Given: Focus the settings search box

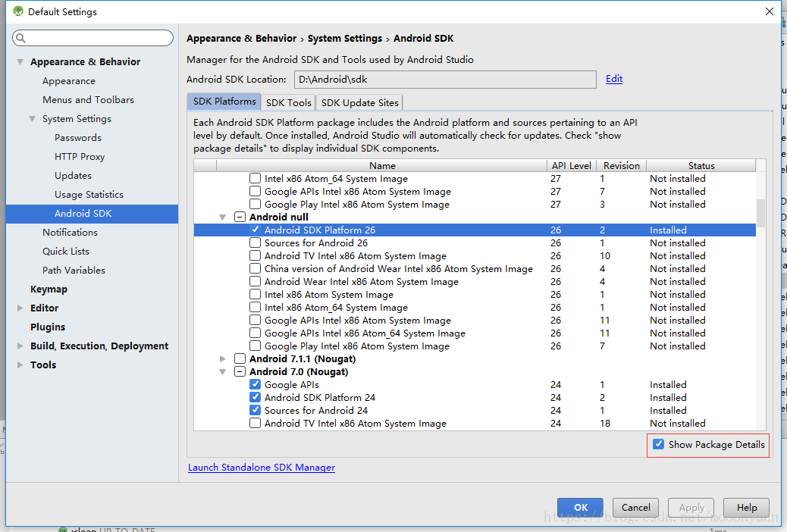Looking at the screenshot, I should (x=92, y=38).
